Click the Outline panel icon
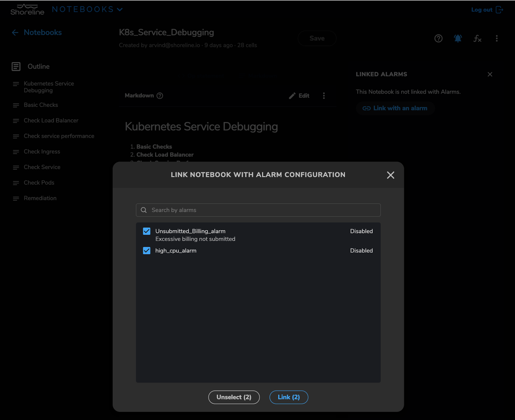Image resolution: width=515 pixels, height=420 pixels. click(x=16, y=67)
